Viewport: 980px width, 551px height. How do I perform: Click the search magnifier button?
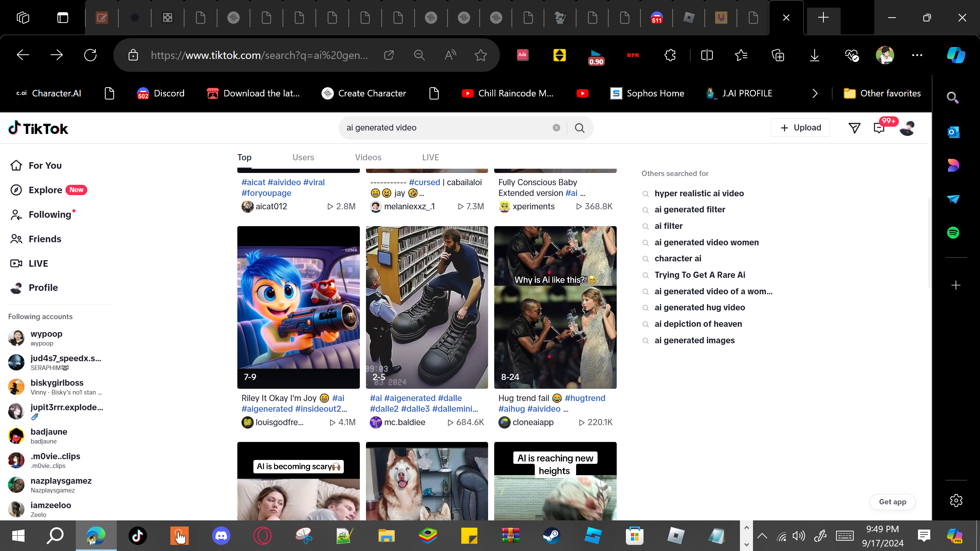[x=580, y=128]
